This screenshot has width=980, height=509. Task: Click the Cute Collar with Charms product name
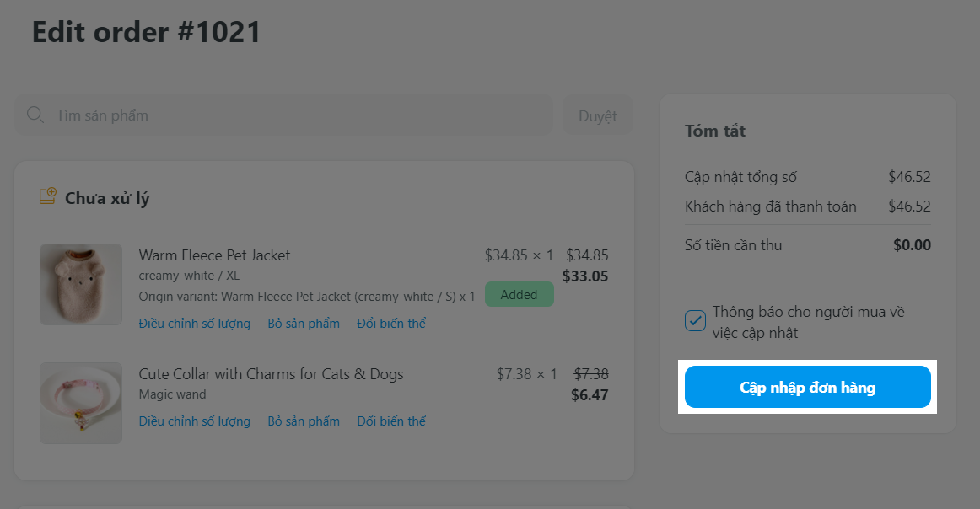(x=271, y=374)
